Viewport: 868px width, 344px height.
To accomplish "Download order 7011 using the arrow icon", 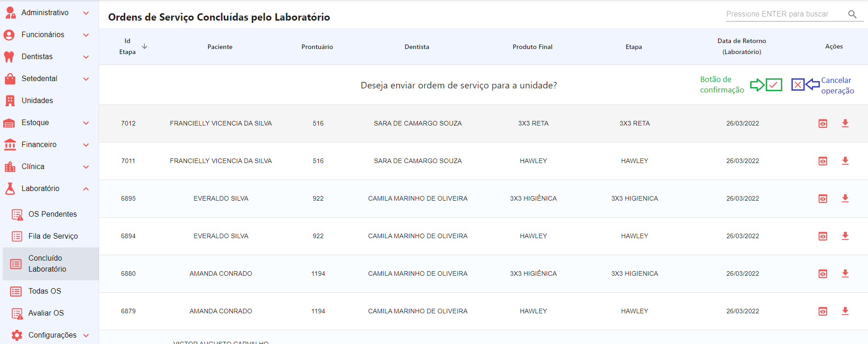I will pos(845,161).
